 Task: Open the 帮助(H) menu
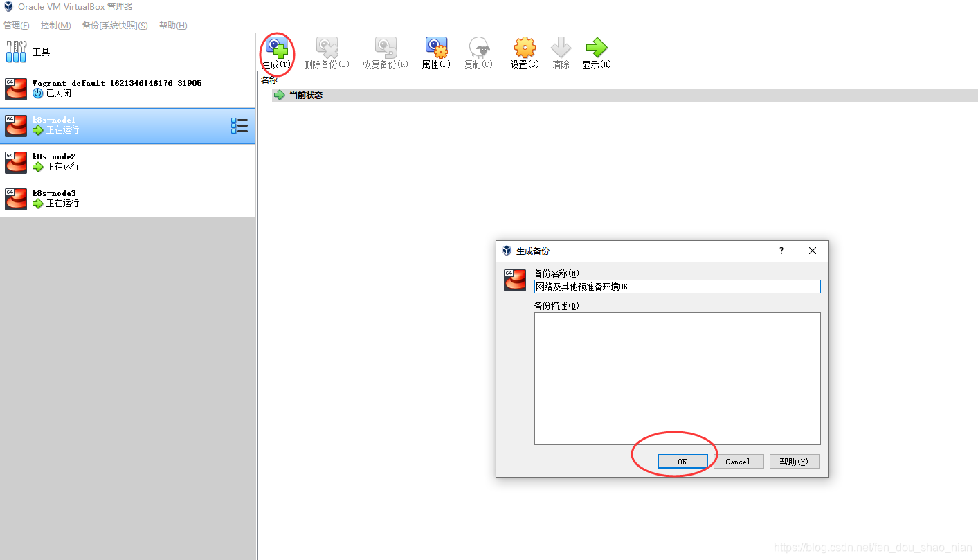point(173,26)
